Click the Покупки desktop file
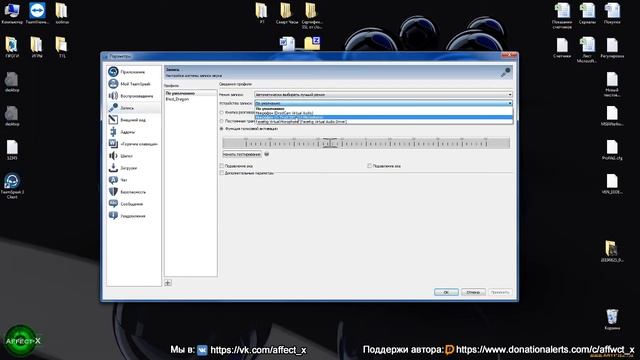Viewport: 640px width, 360px height. (612, 13)
